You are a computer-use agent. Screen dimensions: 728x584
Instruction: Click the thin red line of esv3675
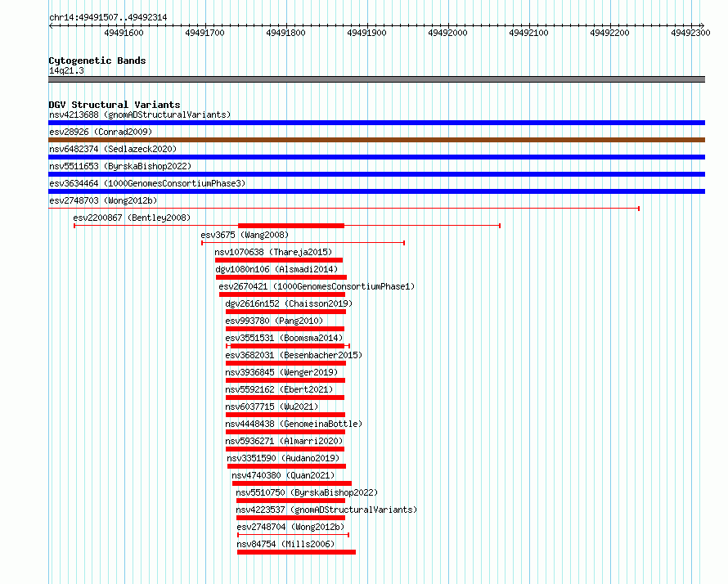(303, 243)
